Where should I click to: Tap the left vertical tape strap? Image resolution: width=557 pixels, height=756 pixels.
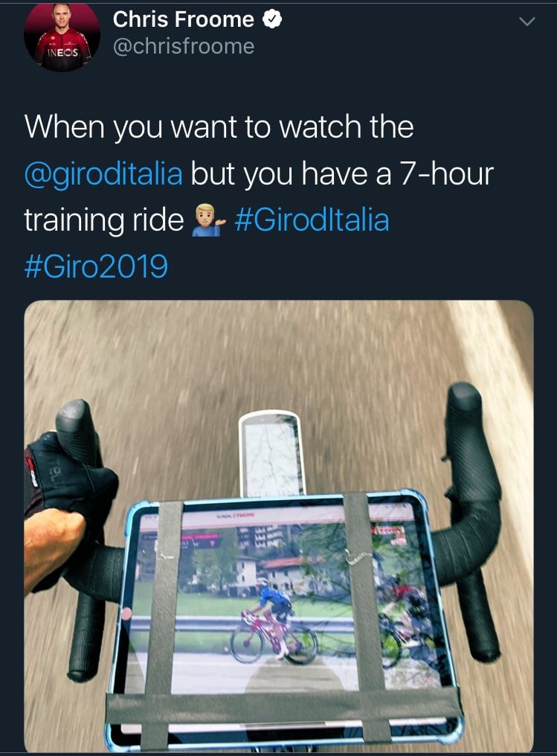163,622
